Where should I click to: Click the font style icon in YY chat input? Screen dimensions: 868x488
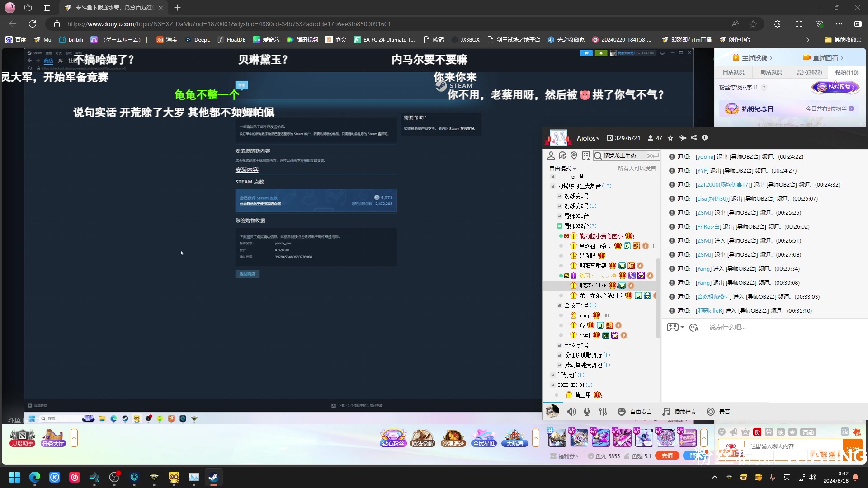(x=694, y=328)
